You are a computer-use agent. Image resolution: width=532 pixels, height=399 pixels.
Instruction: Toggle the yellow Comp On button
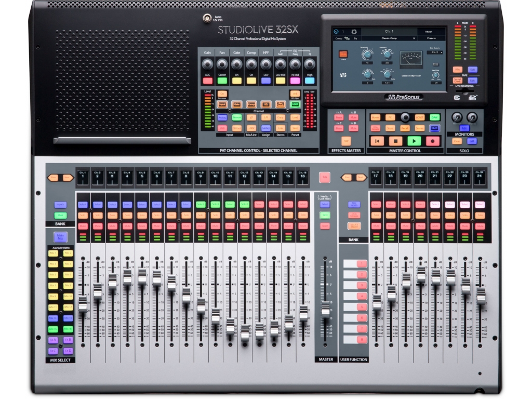point(251,81)
